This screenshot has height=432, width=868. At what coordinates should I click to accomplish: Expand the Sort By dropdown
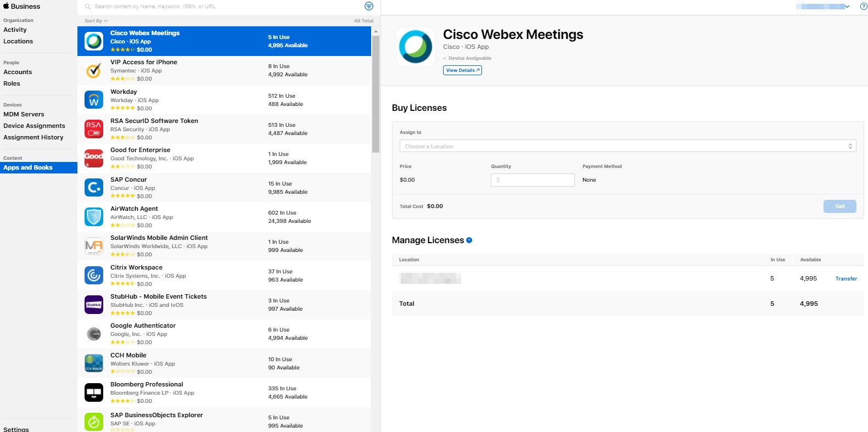point(96,21)
